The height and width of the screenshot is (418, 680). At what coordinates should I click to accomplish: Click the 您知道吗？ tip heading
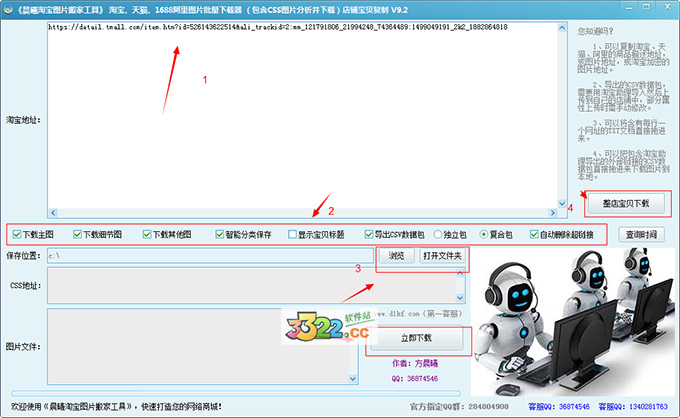point(595,32)
